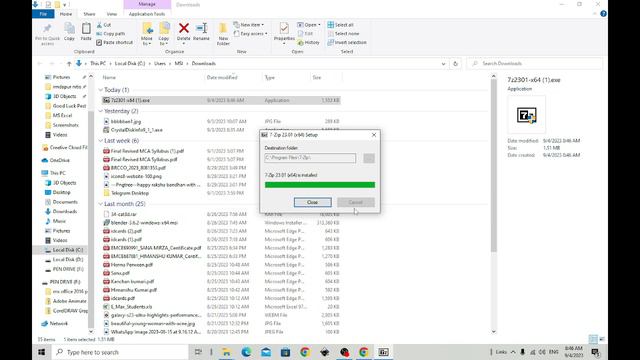Switch to the Home ribbon tab
Image resolution: width=640 pixels, height=360 pixels.
tap(66, 14)
